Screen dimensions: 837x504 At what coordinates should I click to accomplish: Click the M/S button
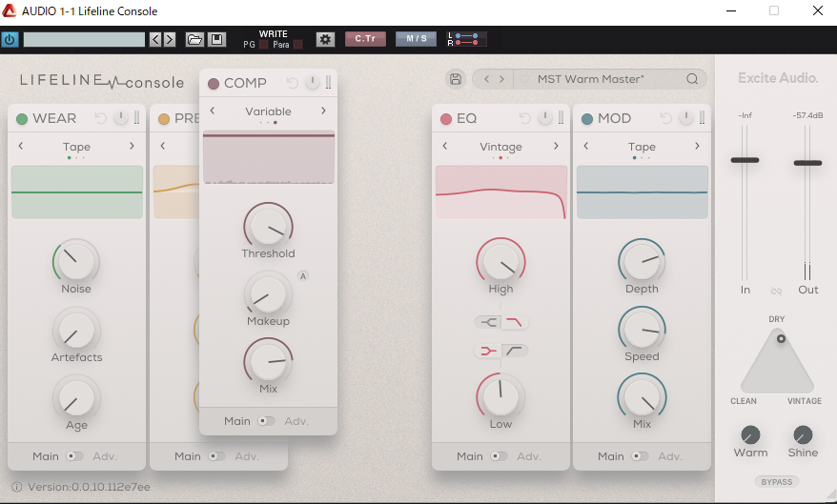pos(416,39)
